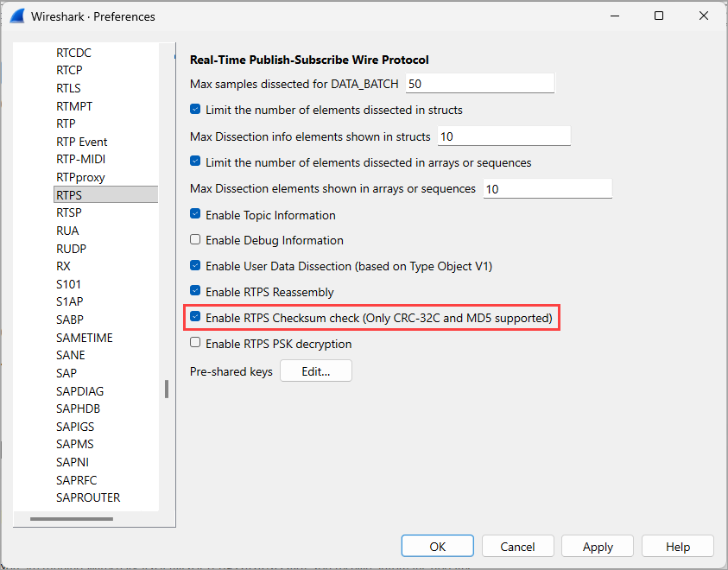Screen dimensions: 728x570
Task: Select SAPDIAG protocol entry
Action: click(x=79, y=391)
